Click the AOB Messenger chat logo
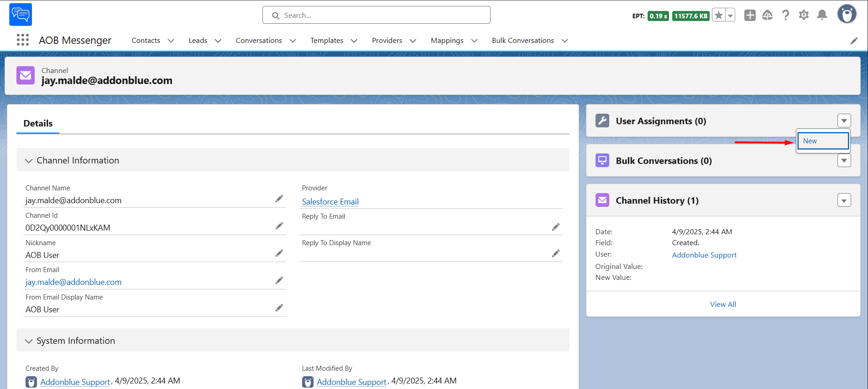The image size is (868, 389). (21, 15)
